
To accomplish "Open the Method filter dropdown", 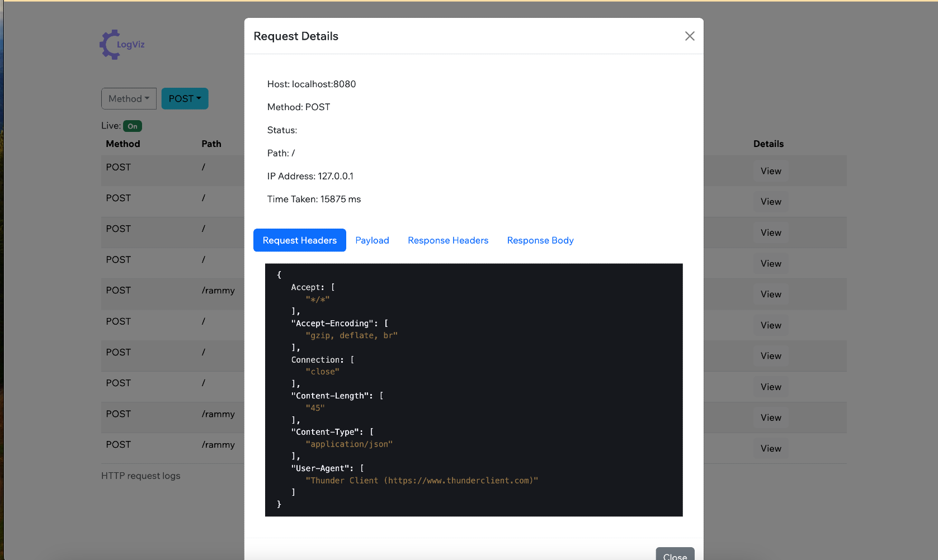I will (129, 98).
